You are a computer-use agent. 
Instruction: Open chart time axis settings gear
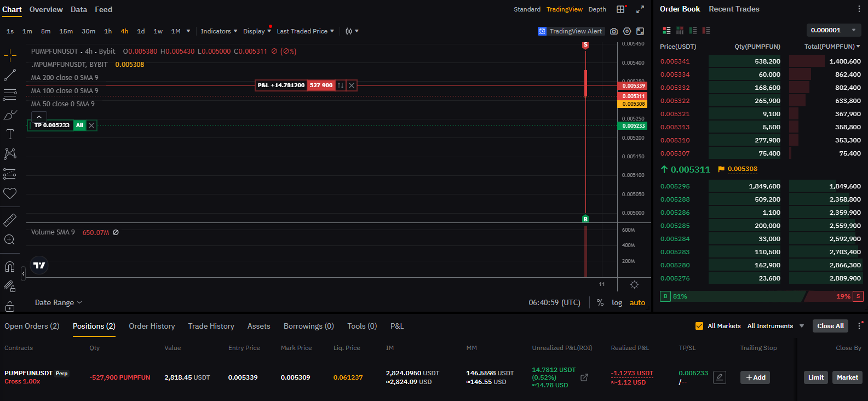634,284
